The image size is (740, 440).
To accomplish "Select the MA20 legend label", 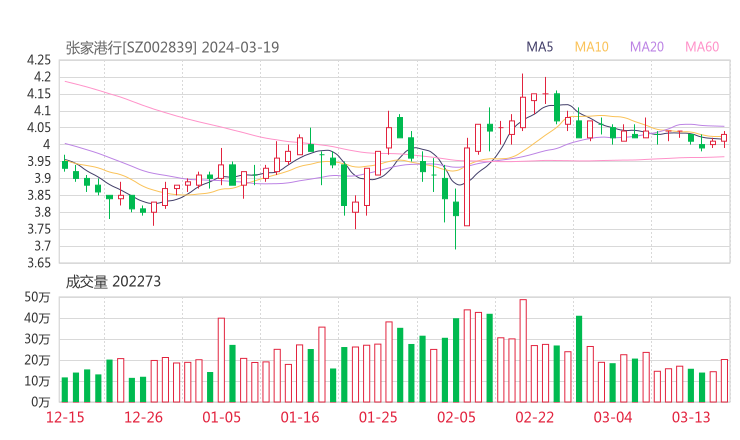I will 647,47.
